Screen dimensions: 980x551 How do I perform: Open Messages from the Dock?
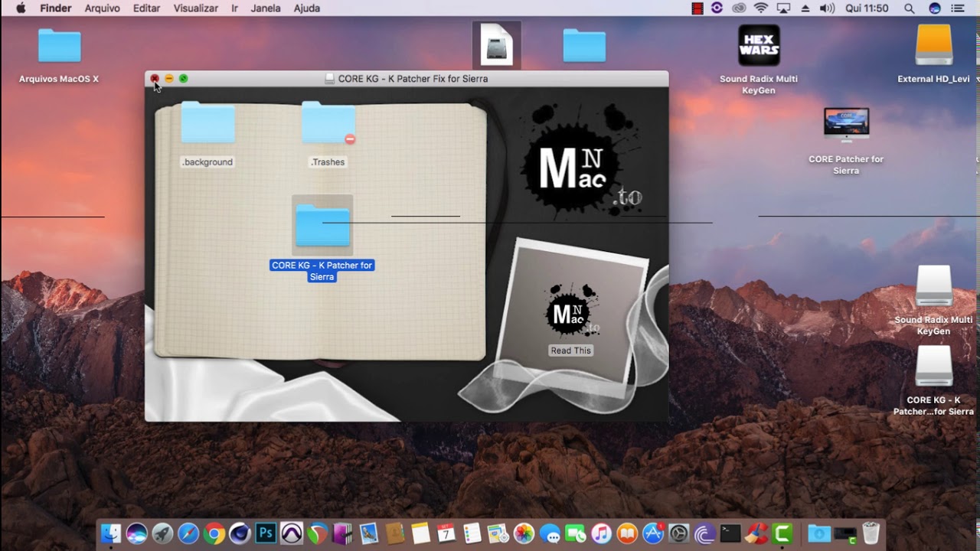click(x=550, y=533)
